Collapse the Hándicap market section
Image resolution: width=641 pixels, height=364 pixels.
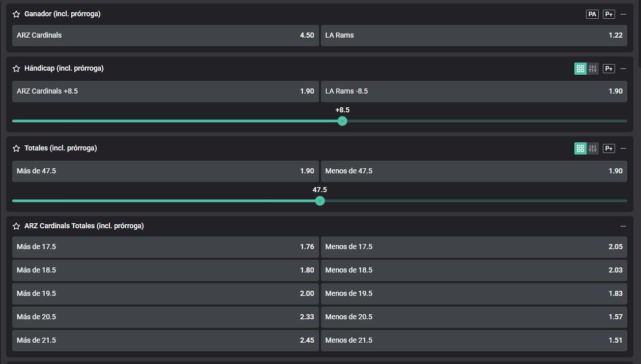click(623, 69)
